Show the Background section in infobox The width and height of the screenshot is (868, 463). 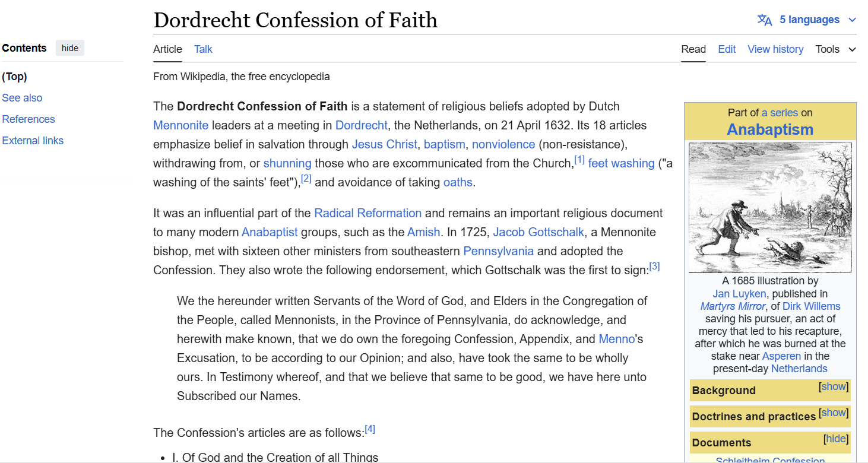point(834,386)
